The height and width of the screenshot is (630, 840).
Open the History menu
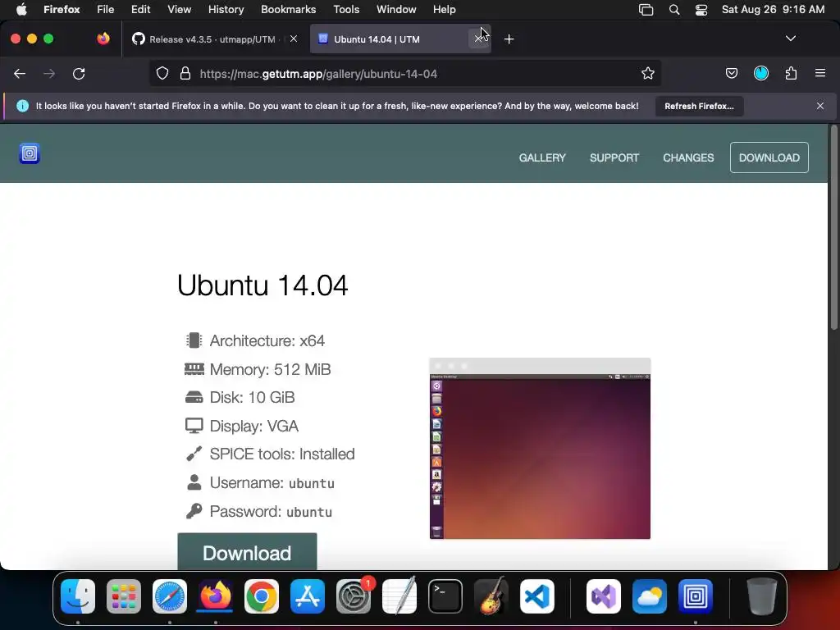pos(226,10)
